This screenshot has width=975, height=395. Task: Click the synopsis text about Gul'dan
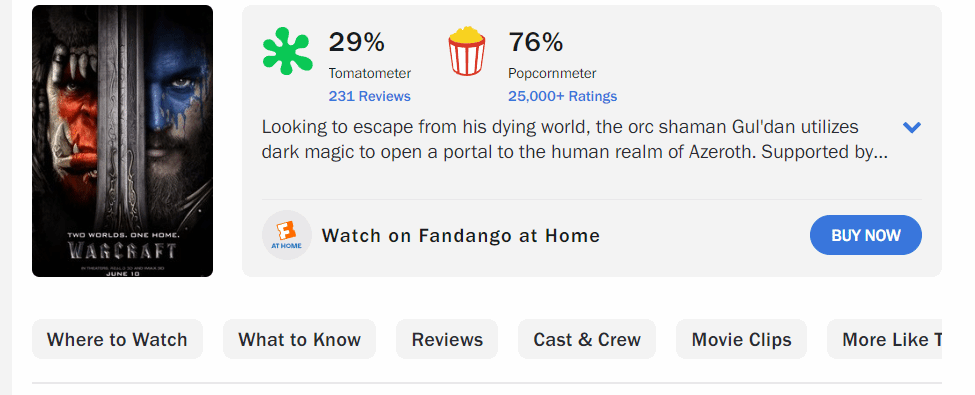pyautogui.click(x=575, y=140)
